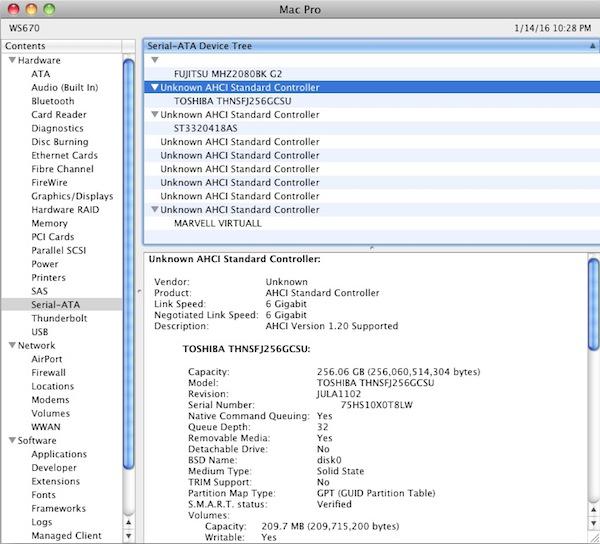Image resolution: width=600 pixels, height=544 pixels.
Task: Select USB in the sidebar
Action: tap(40, 332)
